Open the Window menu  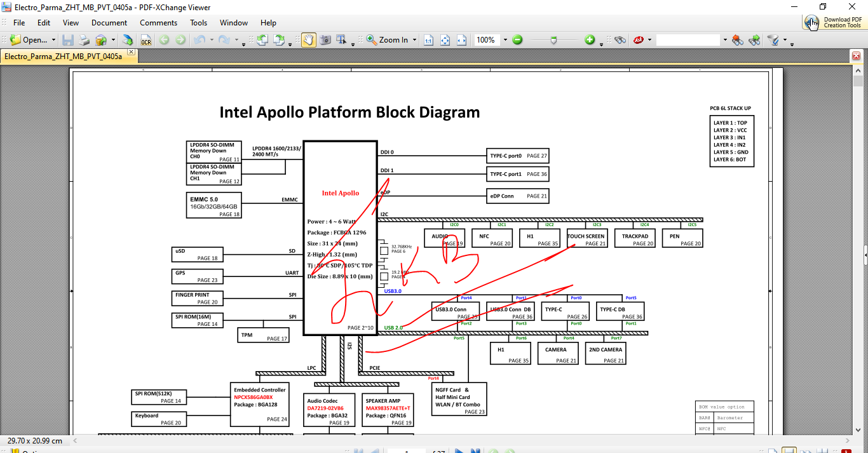[x=234, y=22]
